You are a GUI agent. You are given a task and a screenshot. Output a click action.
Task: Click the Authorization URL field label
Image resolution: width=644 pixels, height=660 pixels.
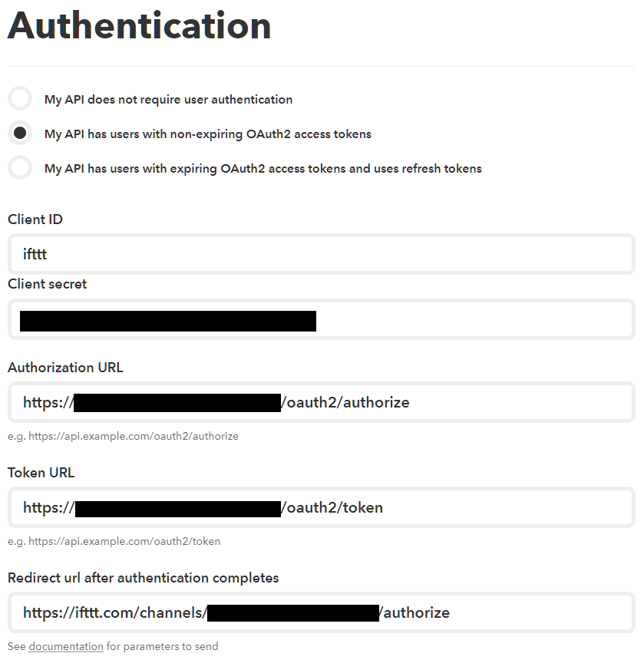pos(65,368)
